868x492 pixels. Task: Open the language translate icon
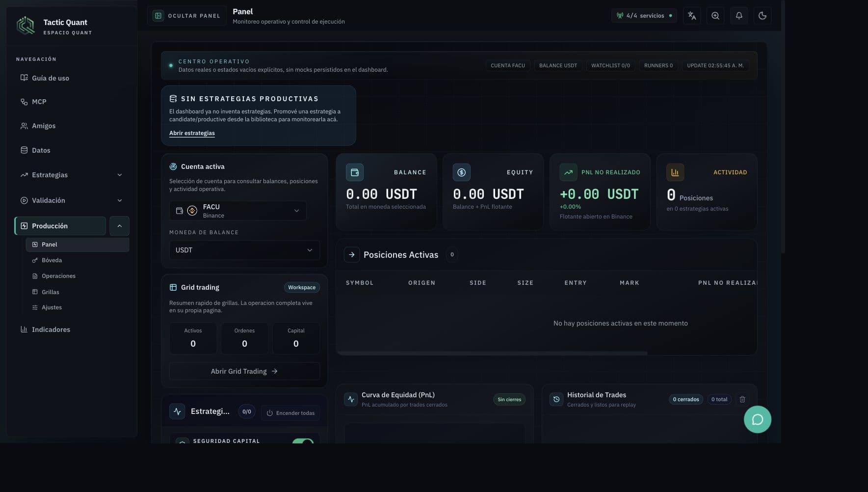[692, 16]
